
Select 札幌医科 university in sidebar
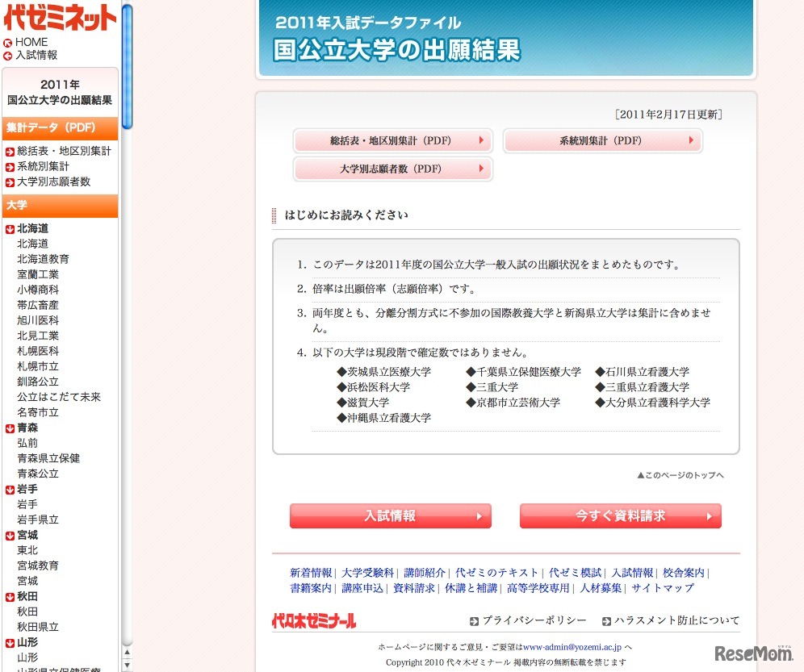click(38, 351)
